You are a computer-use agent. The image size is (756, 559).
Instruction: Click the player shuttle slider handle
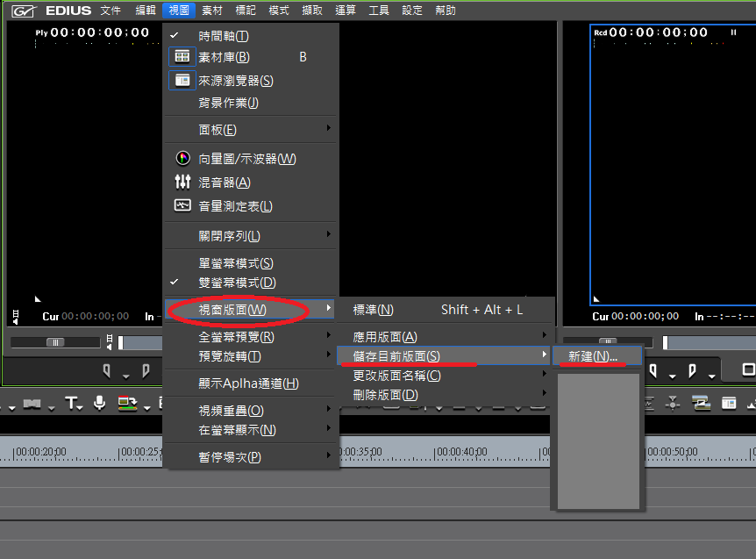pos(54,342)
